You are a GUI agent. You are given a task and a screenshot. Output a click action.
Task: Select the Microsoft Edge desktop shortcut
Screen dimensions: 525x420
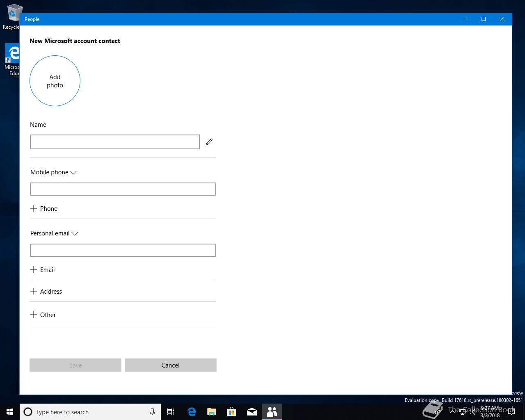(x=12, y=60)
